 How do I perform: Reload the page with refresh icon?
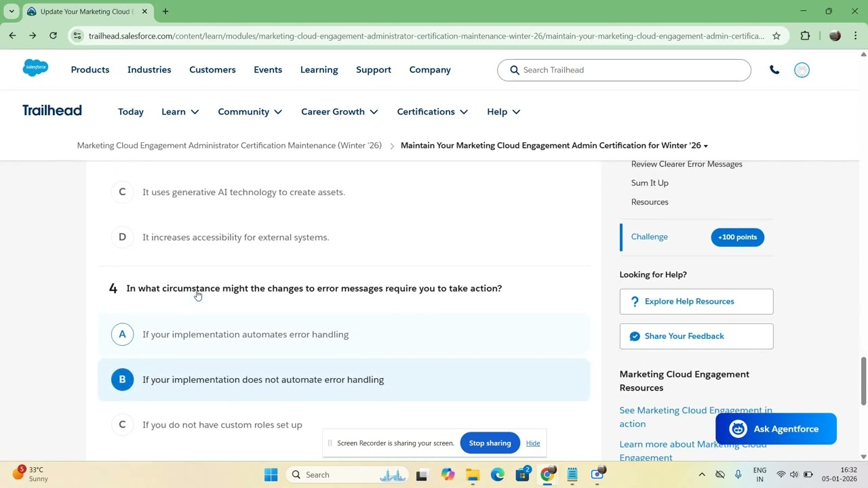point(53,36)
